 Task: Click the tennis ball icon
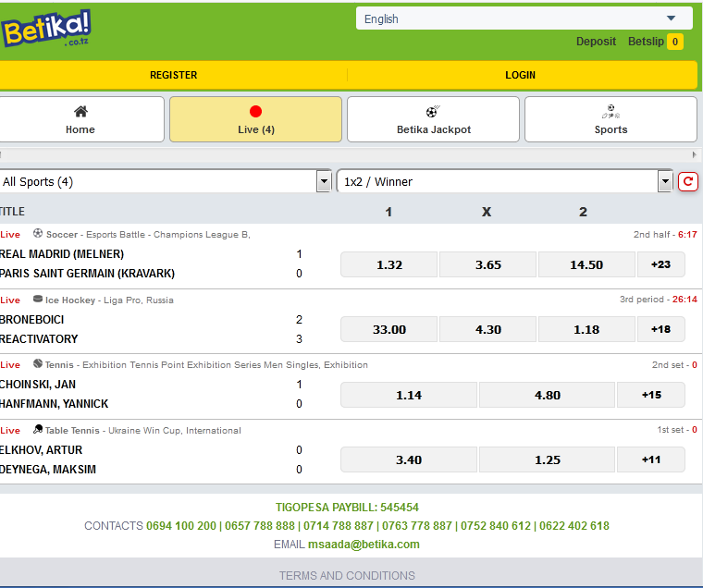[x=38, y=363]
